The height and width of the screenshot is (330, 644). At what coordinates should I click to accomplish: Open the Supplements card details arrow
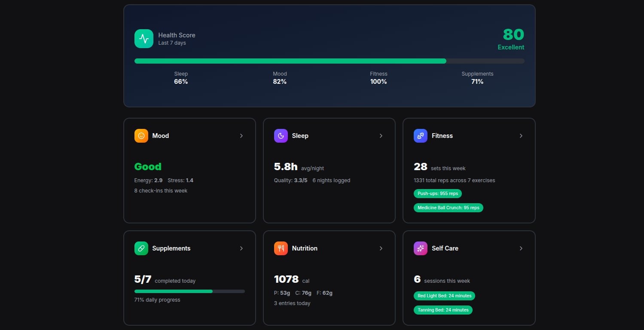tap(241, 248)
